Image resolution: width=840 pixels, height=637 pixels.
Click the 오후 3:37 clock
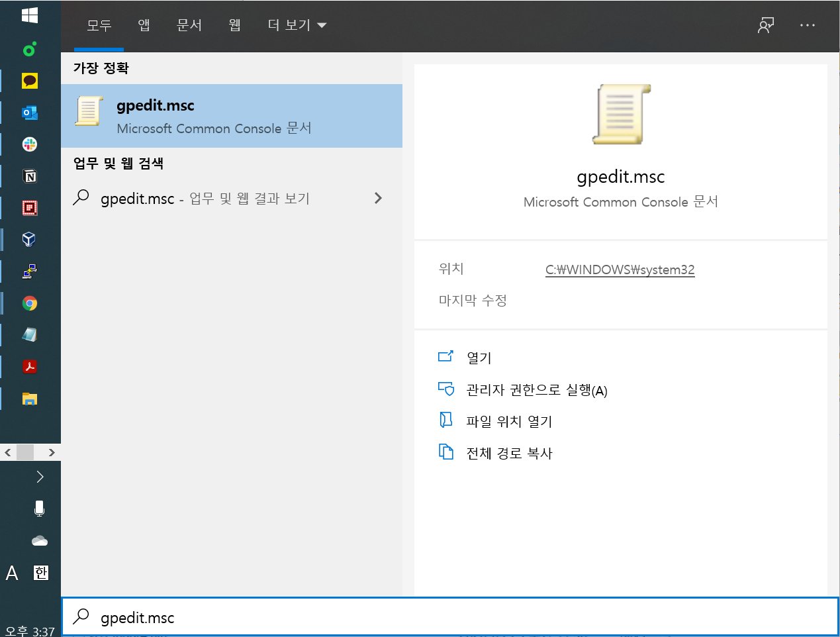30,631
